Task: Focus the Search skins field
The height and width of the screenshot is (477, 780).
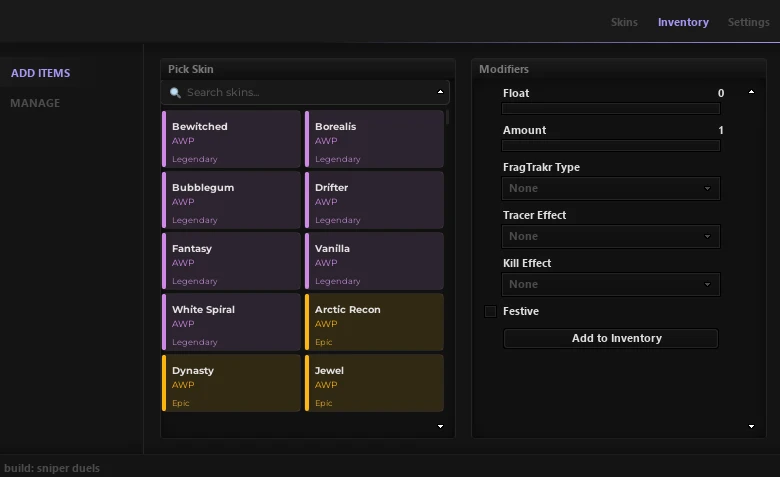Action: point(305,93)
